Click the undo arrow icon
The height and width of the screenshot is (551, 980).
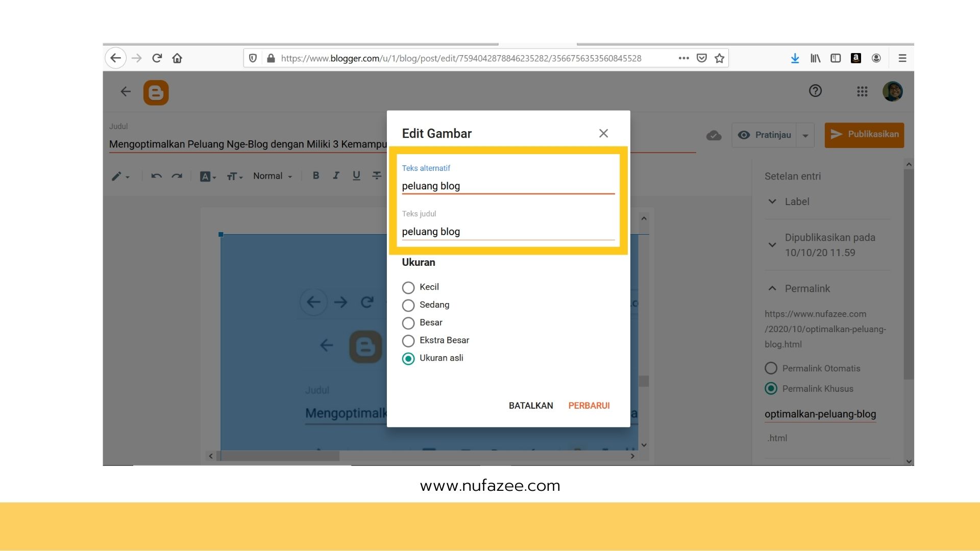[x=156, y=176]
